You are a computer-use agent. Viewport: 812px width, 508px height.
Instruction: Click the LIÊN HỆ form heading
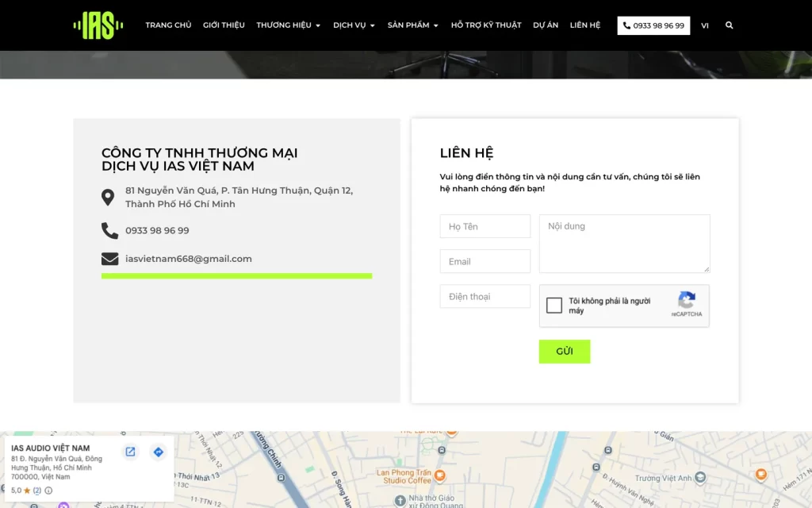466,153
